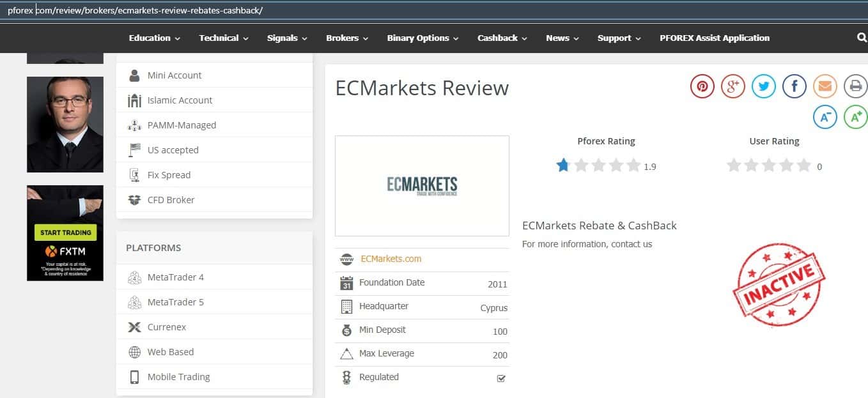
Task: Click the MetaTrader 5 icon
Action: 134,302
